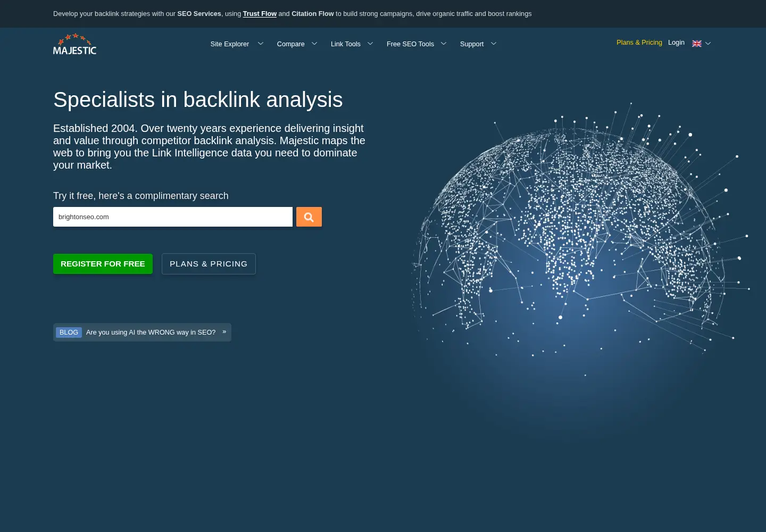Click the double-arrow on the blog banner
Viewport: 766px width, 532px height.
click(224, 332)
